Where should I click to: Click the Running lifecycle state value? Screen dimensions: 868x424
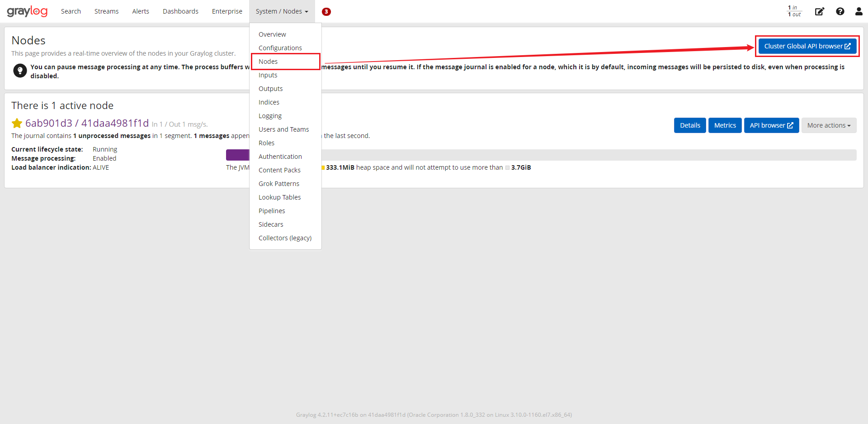105,149
